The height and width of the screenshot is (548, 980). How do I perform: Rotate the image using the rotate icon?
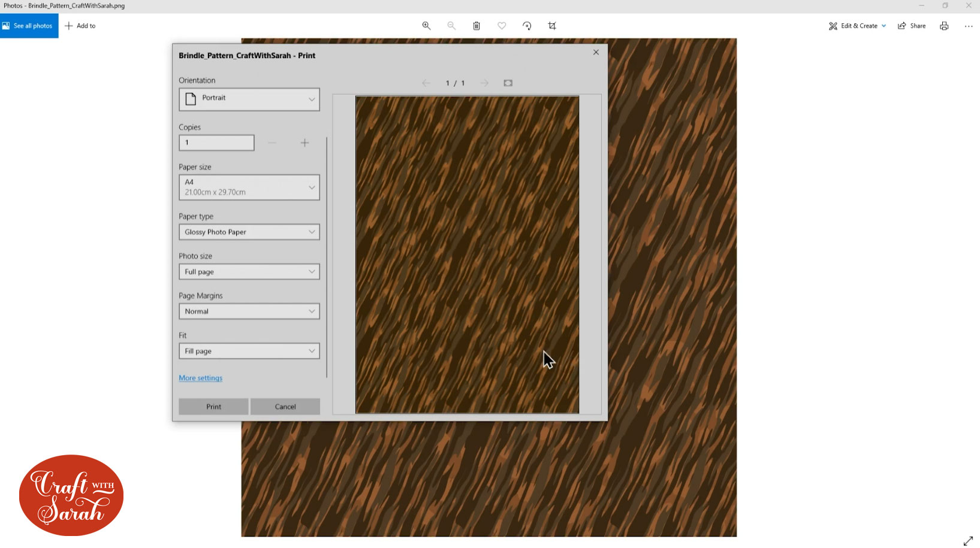click(527, 26)
